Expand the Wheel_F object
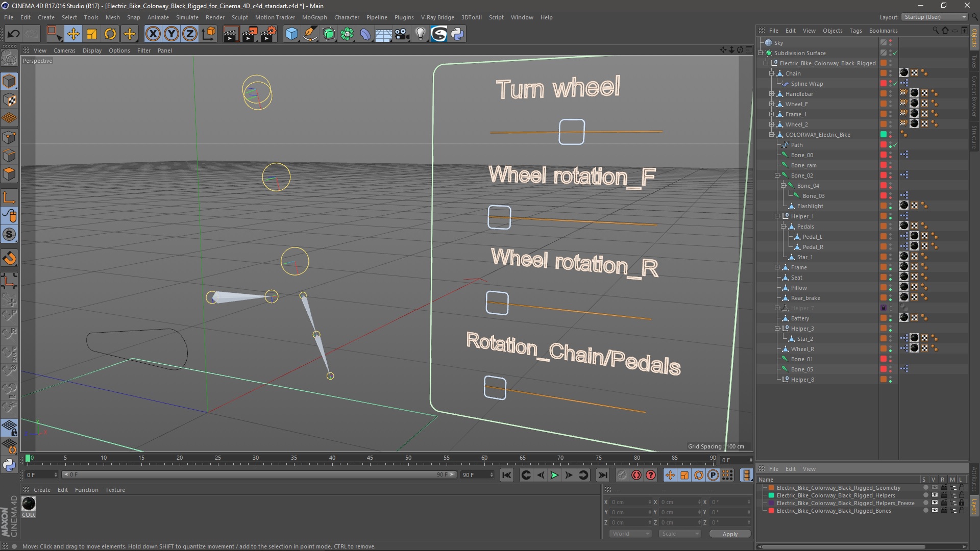Image resolution: width=980 pixels, height=551 pixels. pyautogui.click(x=772, y=104)
